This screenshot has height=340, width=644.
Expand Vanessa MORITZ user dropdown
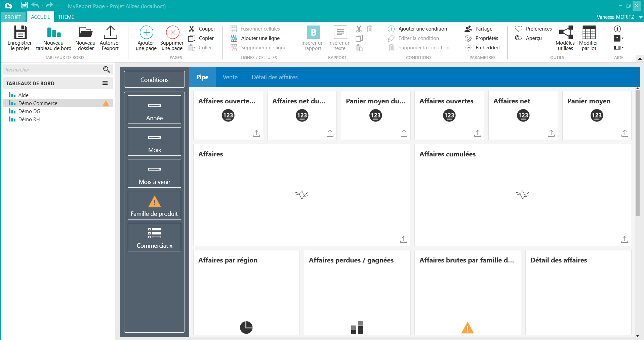coord(640,17)
